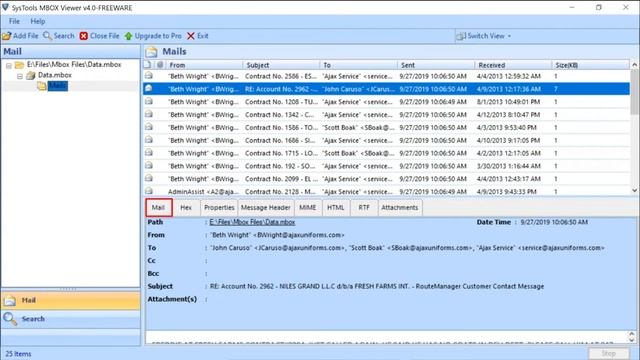Click the SysTools app icon in title bar

pos(5,7)
